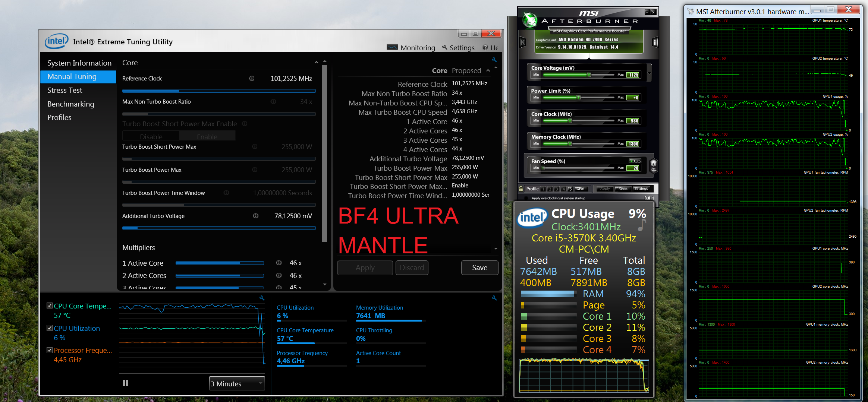
Task: Click the MSI Afterburner jet logo
Action: [529, 20]
